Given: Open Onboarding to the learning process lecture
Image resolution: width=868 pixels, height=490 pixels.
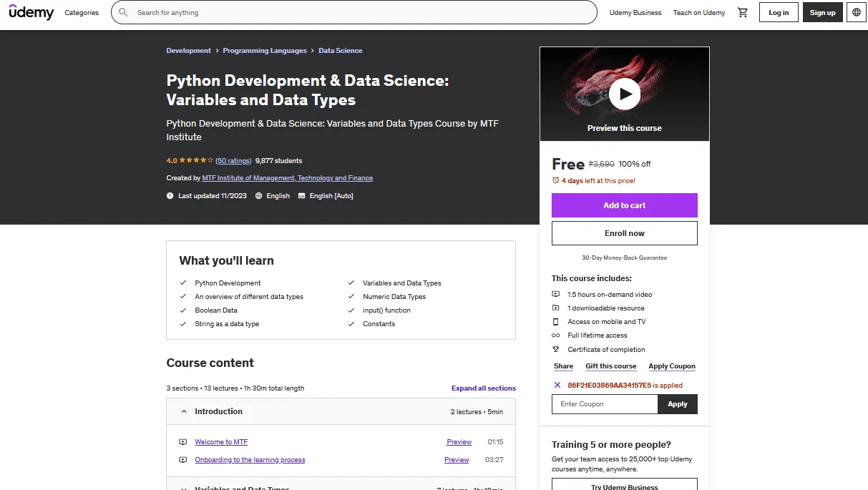Looking at the screenshot, I should 250,460.
